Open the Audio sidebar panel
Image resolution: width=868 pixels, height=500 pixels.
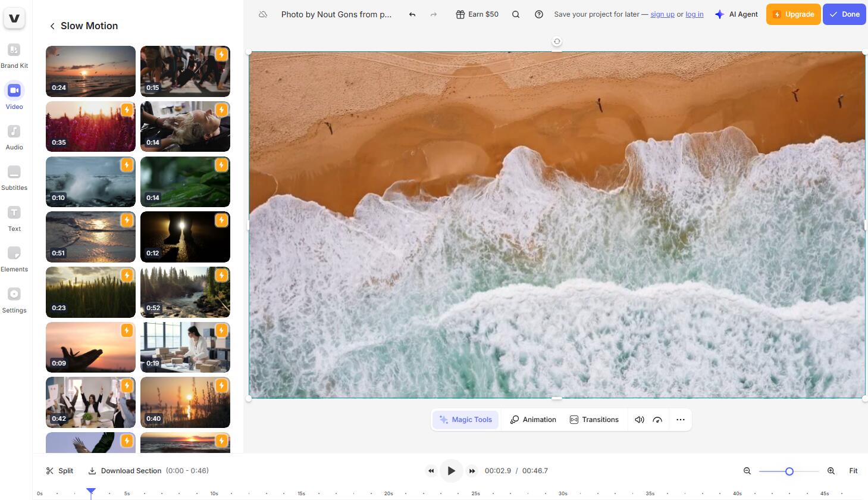[x=14, y=137]
